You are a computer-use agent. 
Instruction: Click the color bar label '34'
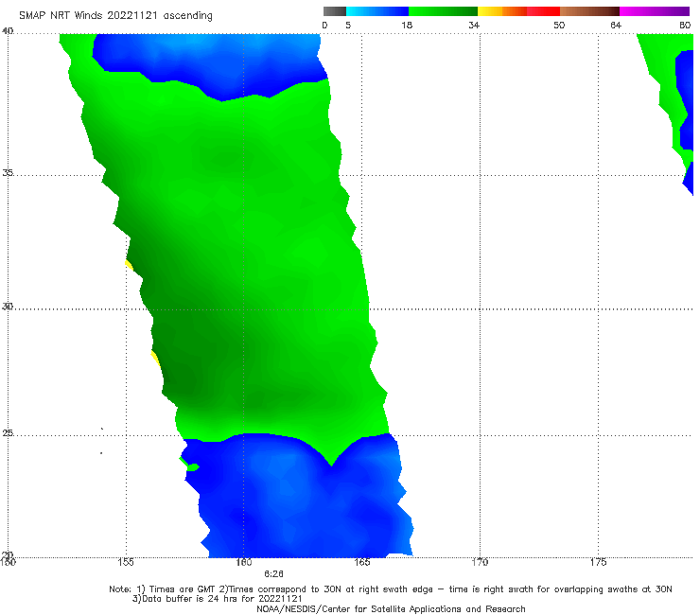point(474,26)
